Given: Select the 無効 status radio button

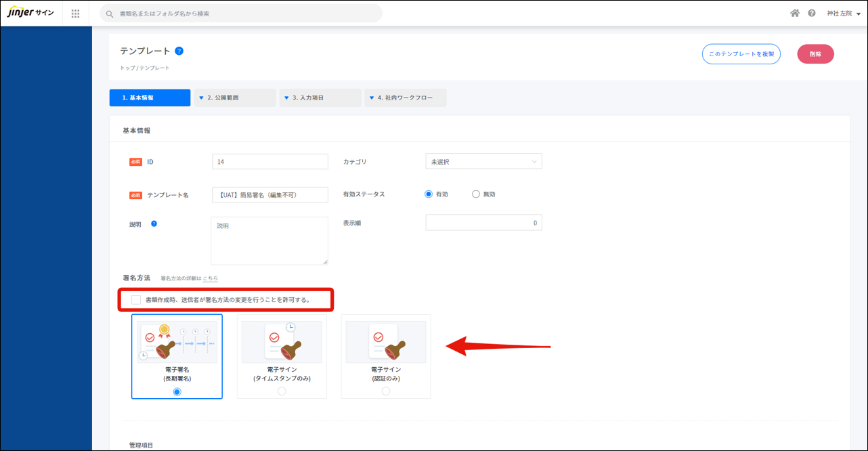Looking at the screenshot, I should coord(476,194).
